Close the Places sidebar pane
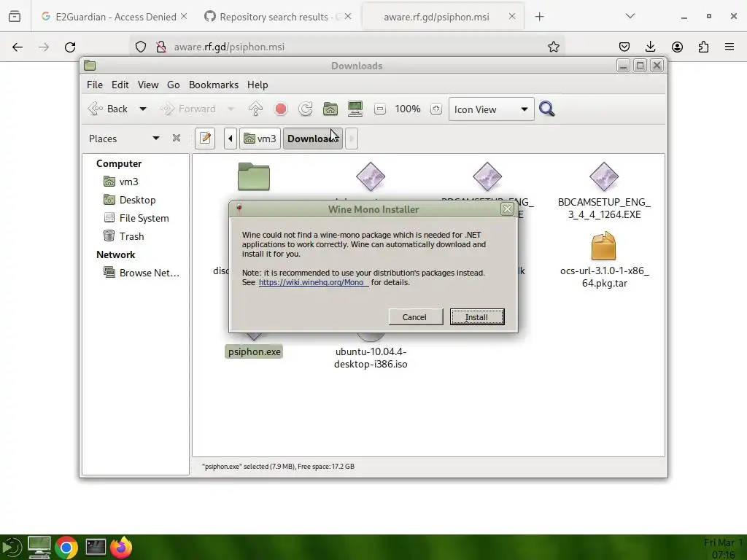 pos(177,138)
